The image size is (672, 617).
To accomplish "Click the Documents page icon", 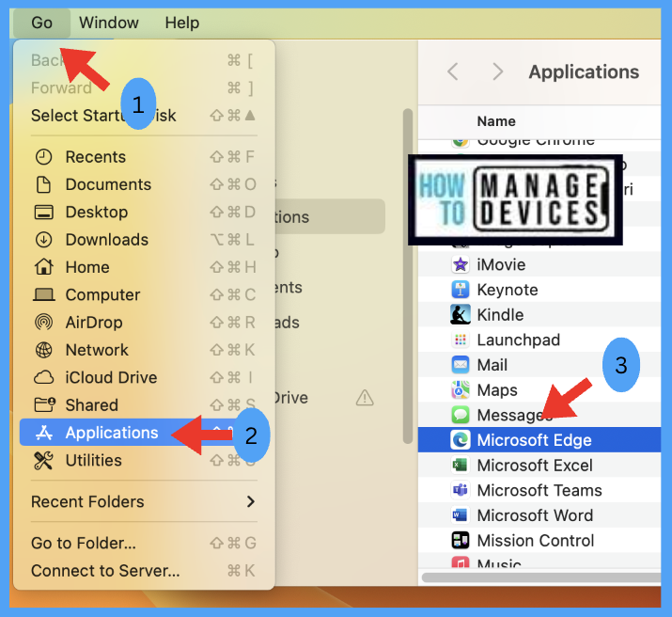I will pos(44,184).
